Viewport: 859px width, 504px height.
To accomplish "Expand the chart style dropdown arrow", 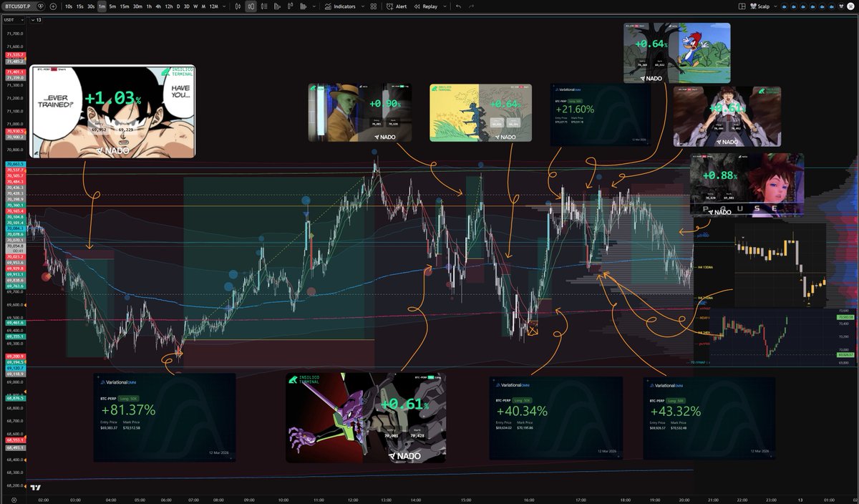I will click(x=314, y=6).
